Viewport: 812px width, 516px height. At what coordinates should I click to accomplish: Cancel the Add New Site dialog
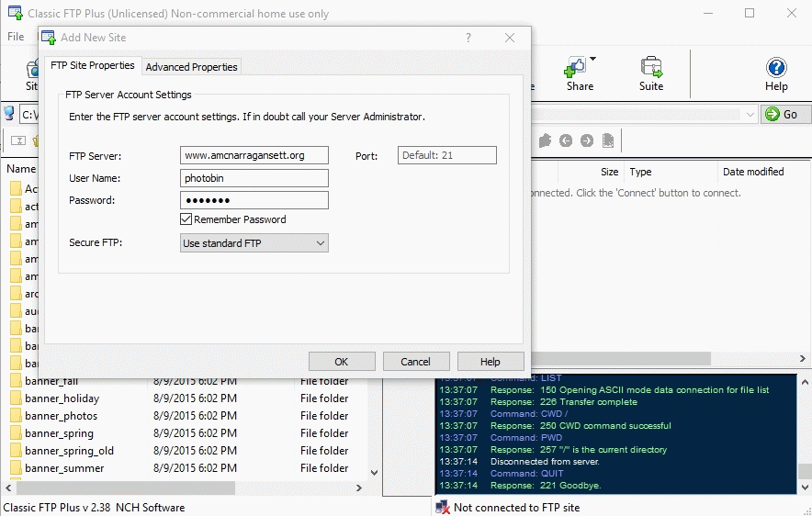(415, 362)
